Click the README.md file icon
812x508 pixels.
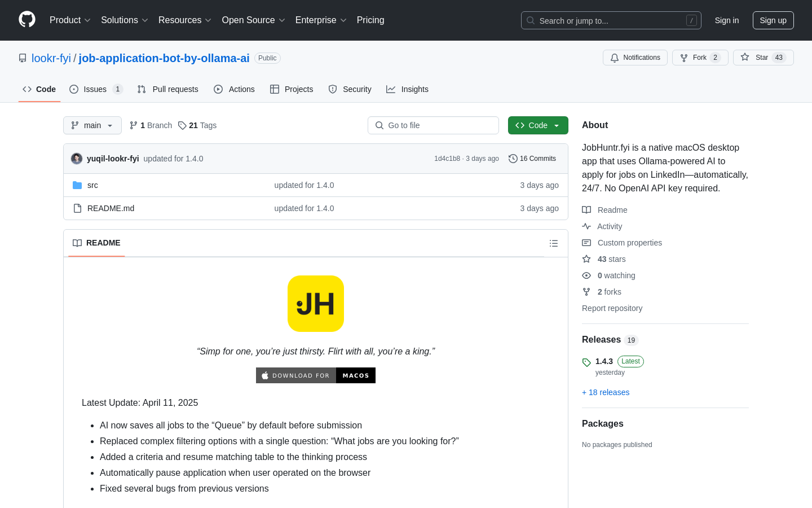[77, 208]
